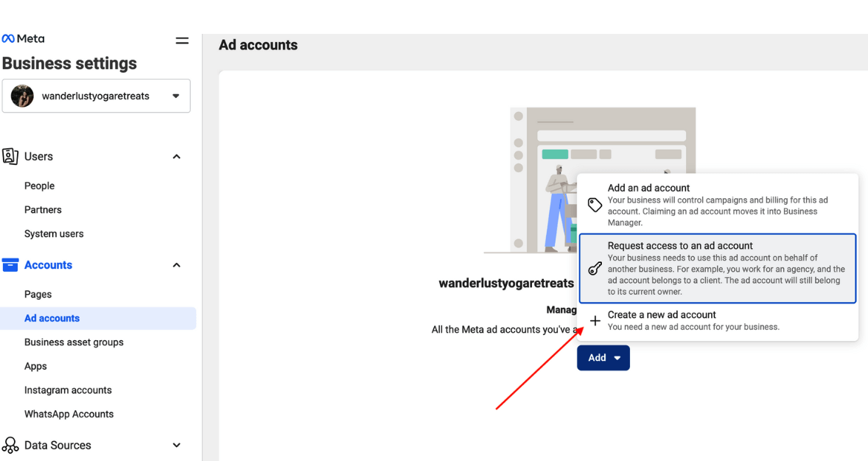Open Business asset groups

click(74, 342)
